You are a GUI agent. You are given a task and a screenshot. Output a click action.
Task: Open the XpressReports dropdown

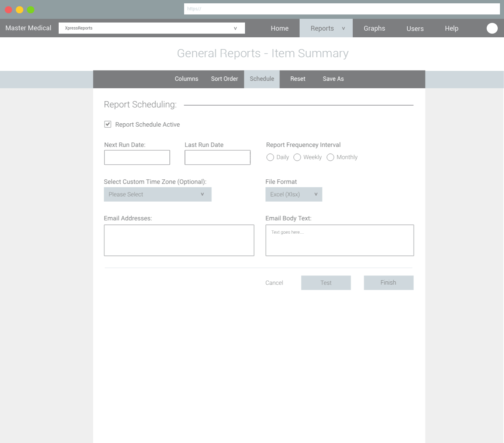pos(152,28)
